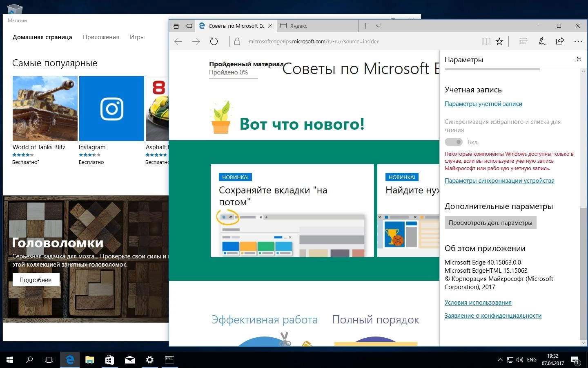This screenshot has height=368, width=588.
Task: Click the Пройдено 0% progress bar
Action: tap(234, 78)
